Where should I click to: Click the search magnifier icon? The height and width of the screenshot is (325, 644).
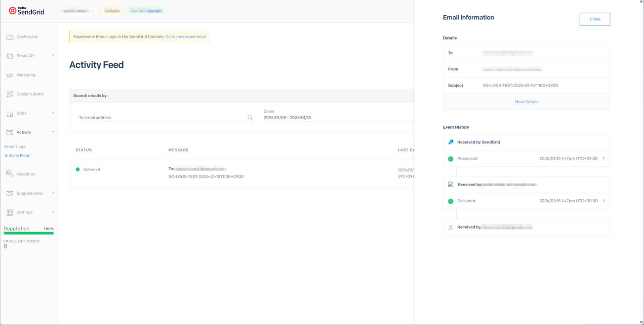pos(250,118)
